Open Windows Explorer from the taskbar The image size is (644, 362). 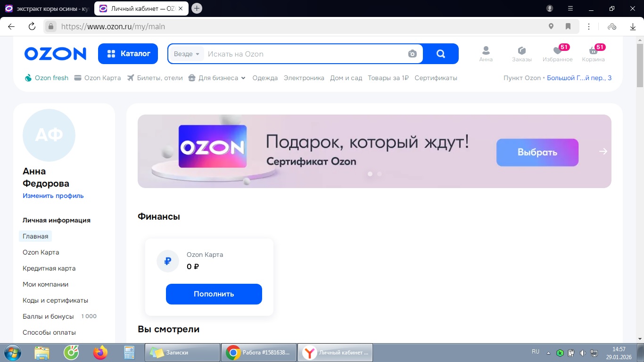point(42,353)
